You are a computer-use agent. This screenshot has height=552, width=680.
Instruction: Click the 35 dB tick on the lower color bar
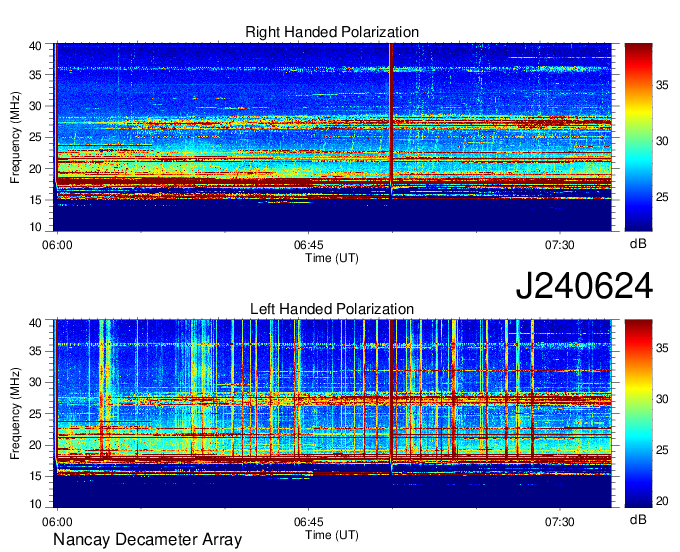pos(662,347)
